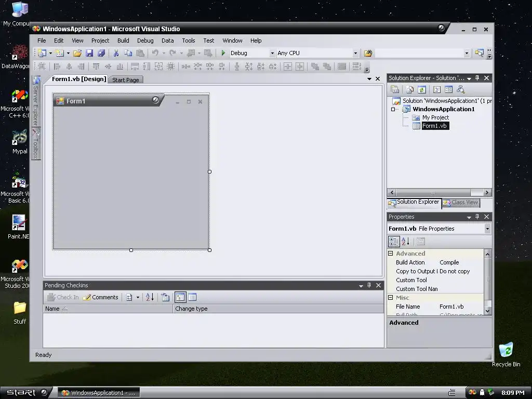Click the Redo arrow icon
Image resolution: width=532 pixels, height=399 pixels.
172,53
